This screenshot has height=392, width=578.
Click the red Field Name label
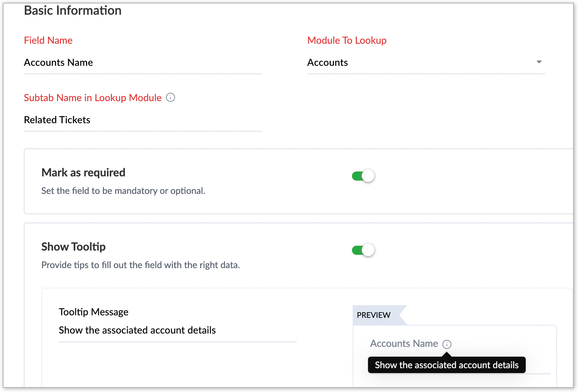click(x=48, y=41)
